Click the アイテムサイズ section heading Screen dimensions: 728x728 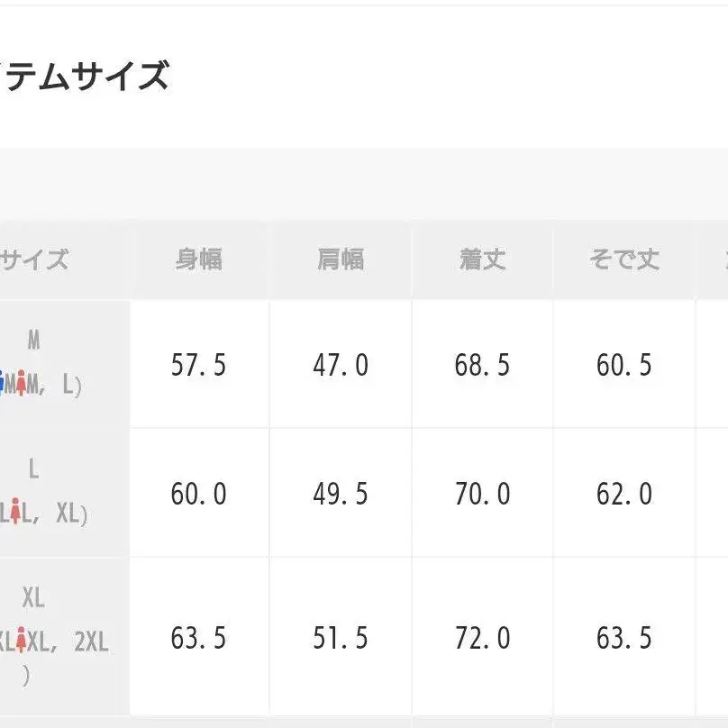click(x=84, y=77)
